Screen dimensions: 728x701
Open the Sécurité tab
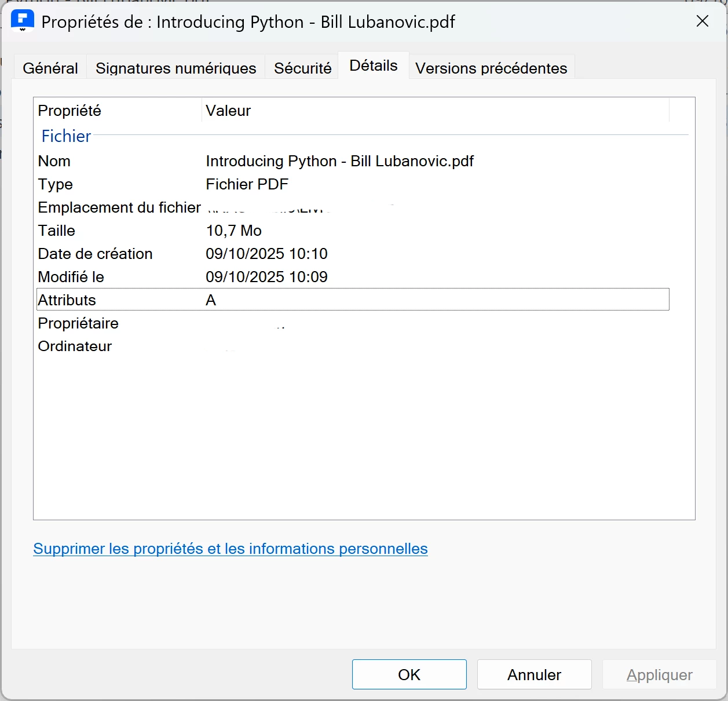(x=303, y=68)
